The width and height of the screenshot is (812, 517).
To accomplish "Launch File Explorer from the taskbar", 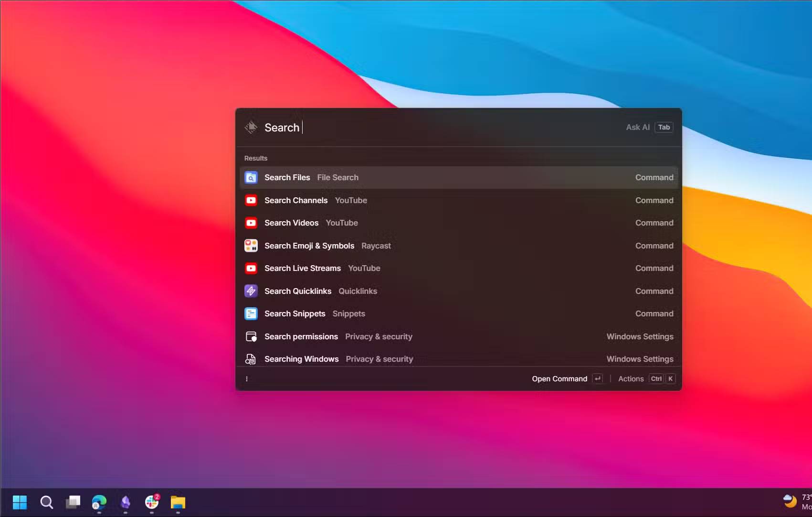I will (x=178, y=502).
